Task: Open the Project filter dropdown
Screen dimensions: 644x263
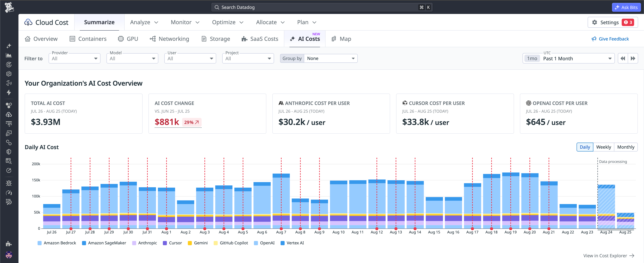Action: tap(248, 58)
